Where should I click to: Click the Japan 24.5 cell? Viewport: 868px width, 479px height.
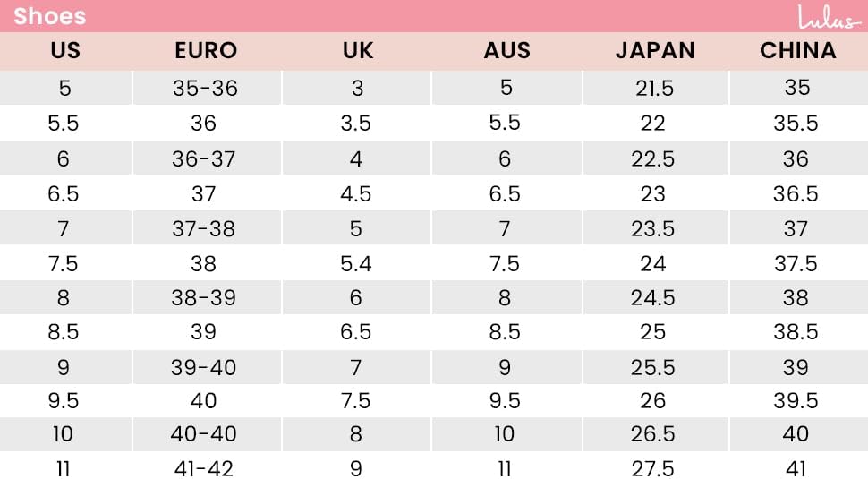pos(653,298)
